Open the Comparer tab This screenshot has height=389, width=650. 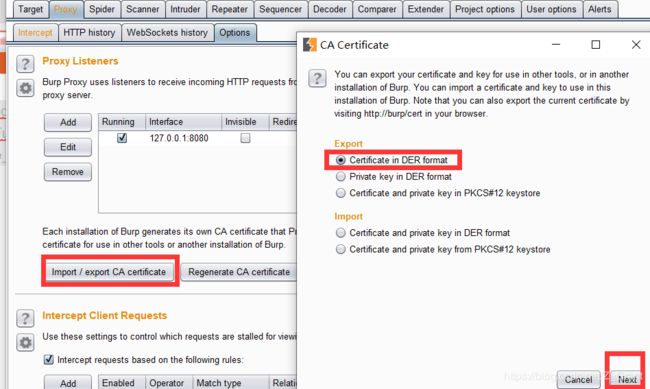click(377, 9)
